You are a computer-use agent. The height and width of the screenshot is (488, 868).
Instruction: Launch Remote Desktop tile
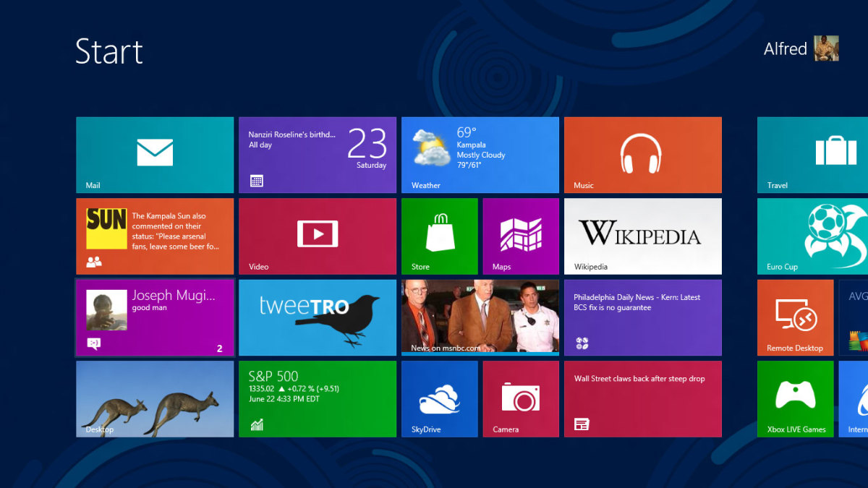[795, 317]
